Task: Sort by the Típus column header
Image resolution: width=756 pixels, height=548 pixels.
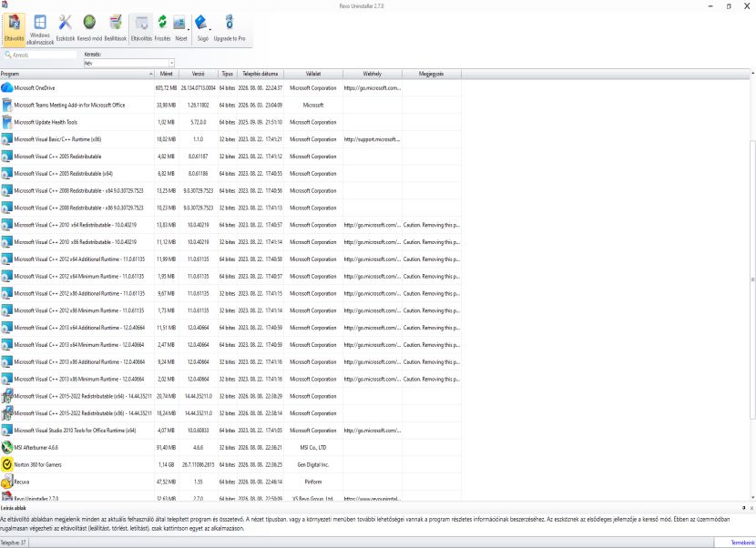Action: point(227,74)
